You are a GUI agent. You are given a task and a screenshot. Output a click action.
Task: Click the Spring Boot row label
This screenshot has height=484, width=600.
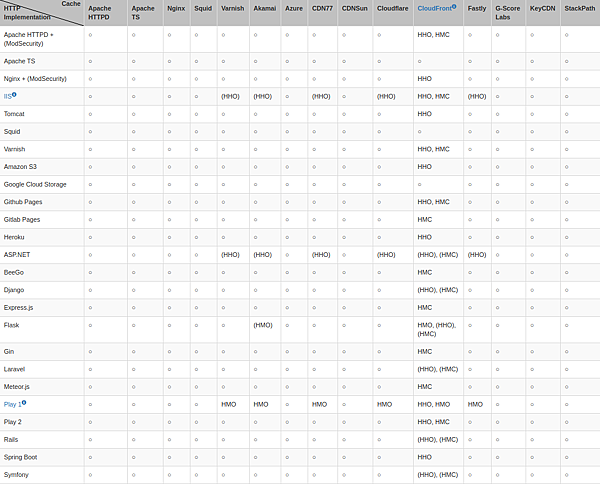[x=21, y=457]
